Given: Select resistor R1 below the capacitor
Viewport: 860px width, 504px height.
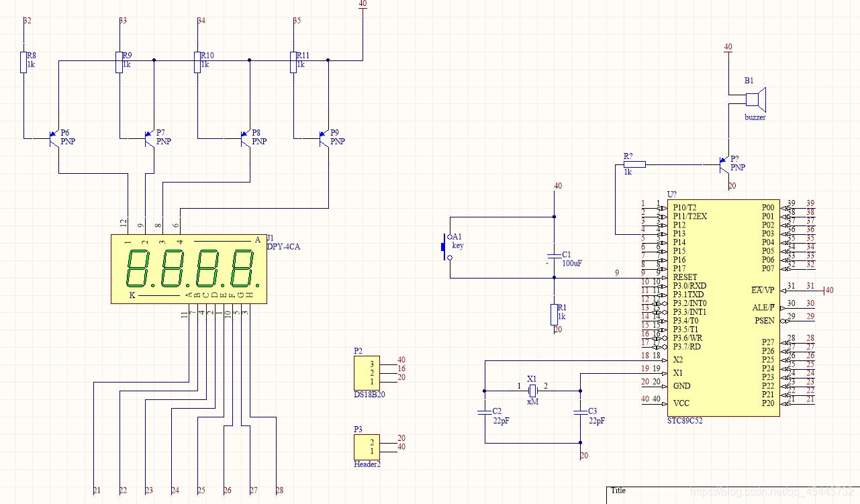Looking at the screenshot, I should (x=554, y=314).
